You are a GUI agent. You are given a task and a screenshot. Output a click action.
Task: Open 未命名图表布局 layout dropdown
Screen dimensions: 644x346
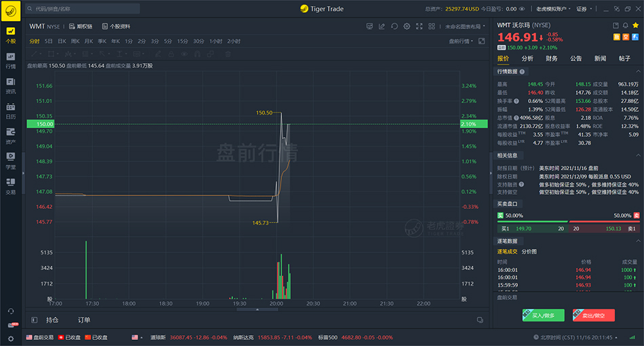click(465, 26)
